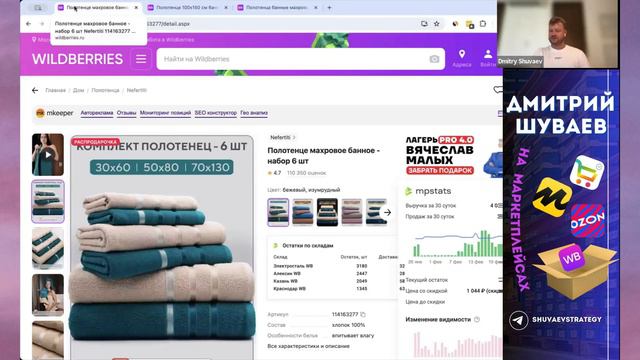The height and width of the screenshot is (360, 640).
Task: Select the fifth color variant thumbnail
Action: 376,212
